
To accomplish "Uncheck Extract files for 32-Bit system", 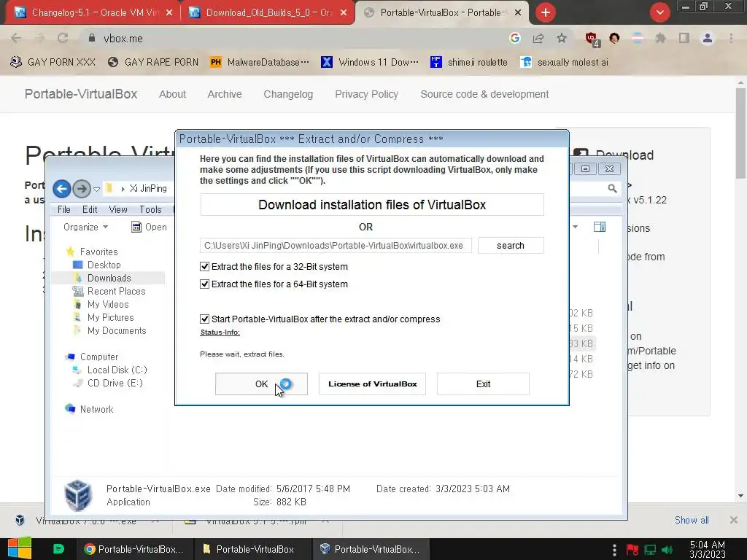I will pos(204,267).
